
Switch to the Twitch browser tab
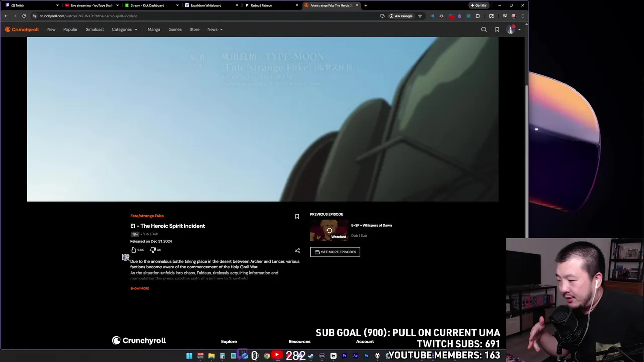click(30, 5)
